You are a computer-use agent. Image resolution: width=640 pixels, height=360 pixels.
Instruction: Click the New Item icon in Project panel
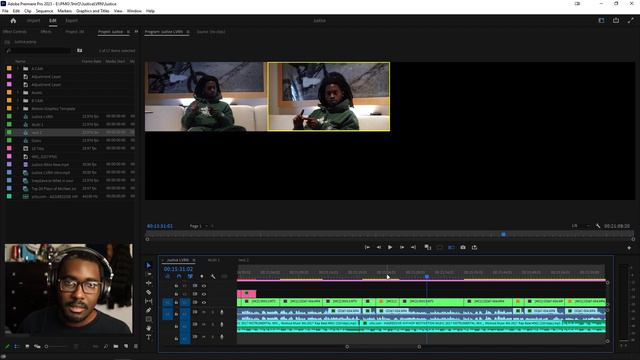[126, 346]
